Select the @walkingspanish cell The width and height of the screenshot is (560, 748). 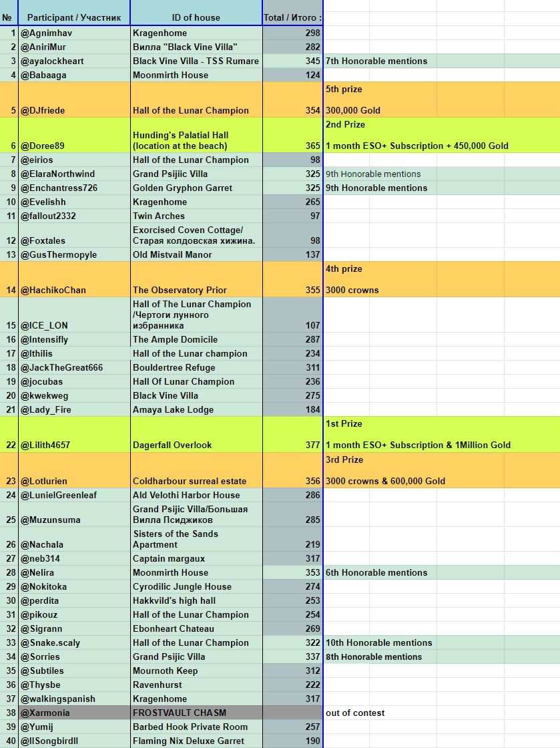pyautogui.click(x=74, y=699)
